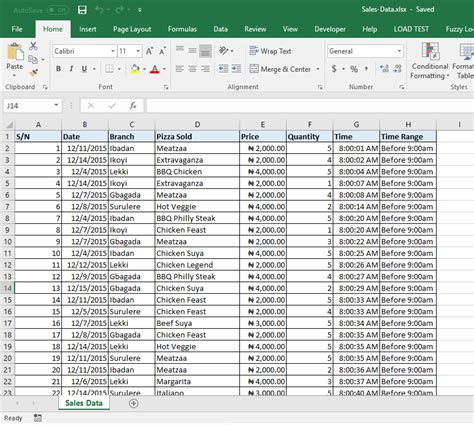Image resolution: width=474 pixels, height=425 pixels.
Task: Click the Name Box showing J14
Action: pos(28,106)
